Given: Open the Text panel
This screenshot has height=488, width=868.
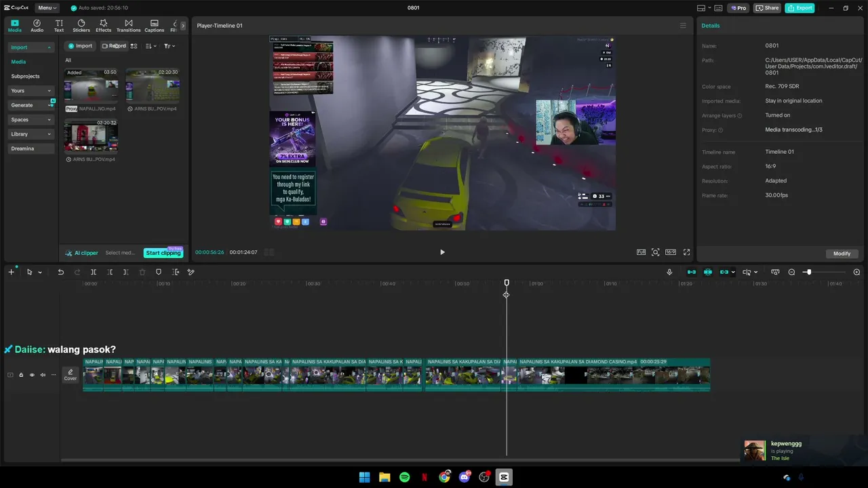Looking at the screenshot, I should click(x=59, y=26).
